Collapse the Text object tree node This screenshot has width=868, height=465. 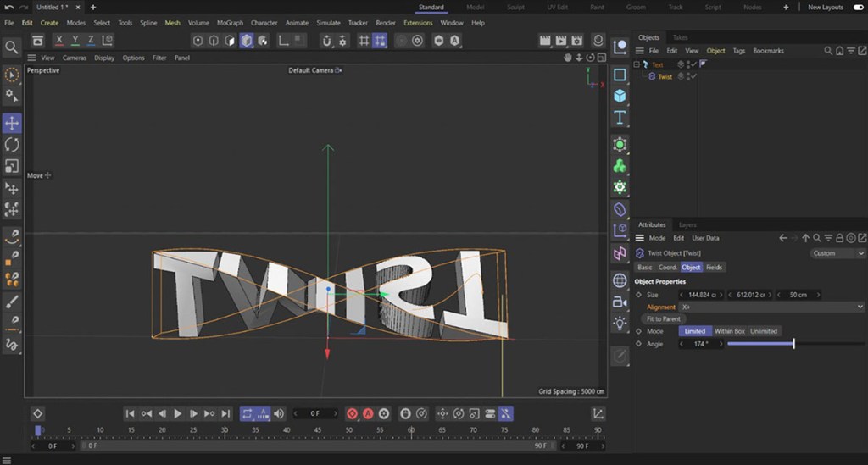[x=637, y=64]
